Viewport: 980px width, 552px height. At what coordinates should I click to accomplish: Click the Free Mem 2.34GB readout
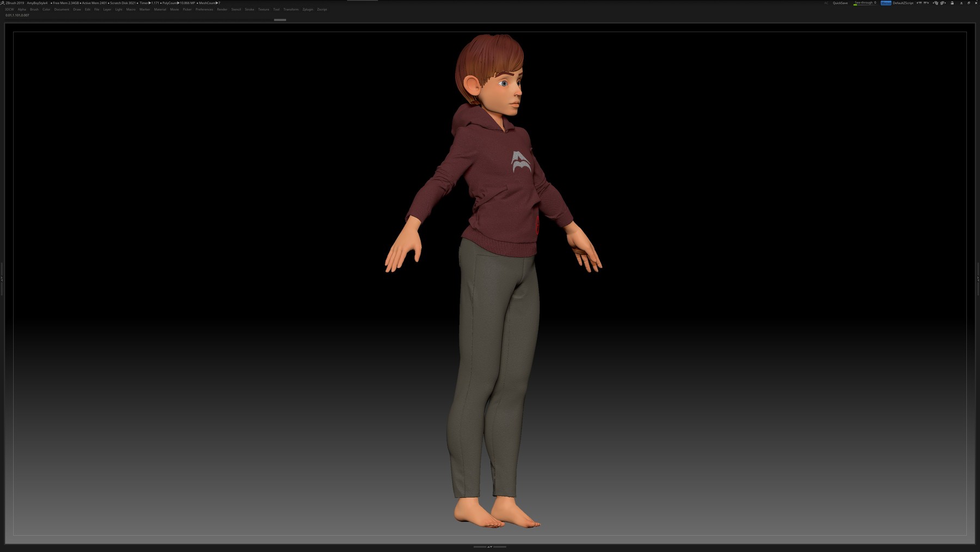point(65,3)
